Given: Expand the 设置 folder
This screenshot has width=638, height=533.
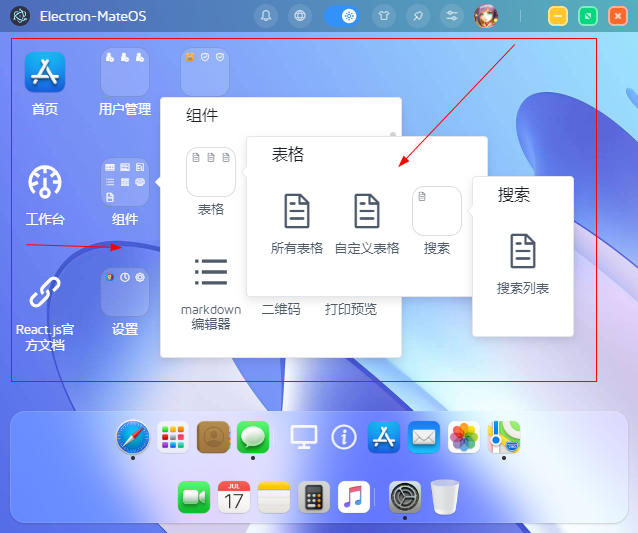Looking at the screenshot, I should (125, 292).
